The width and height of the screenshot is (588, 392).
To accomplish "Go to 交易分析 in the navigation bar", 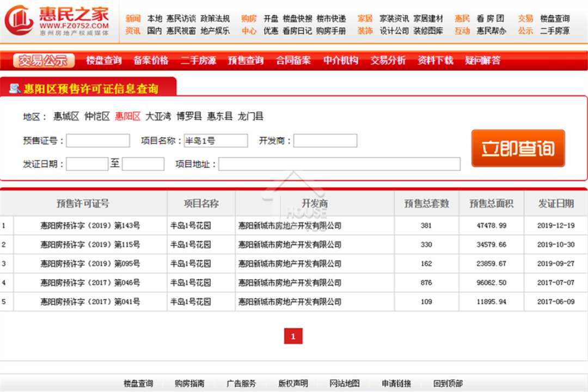I will [x=388, y=60].
